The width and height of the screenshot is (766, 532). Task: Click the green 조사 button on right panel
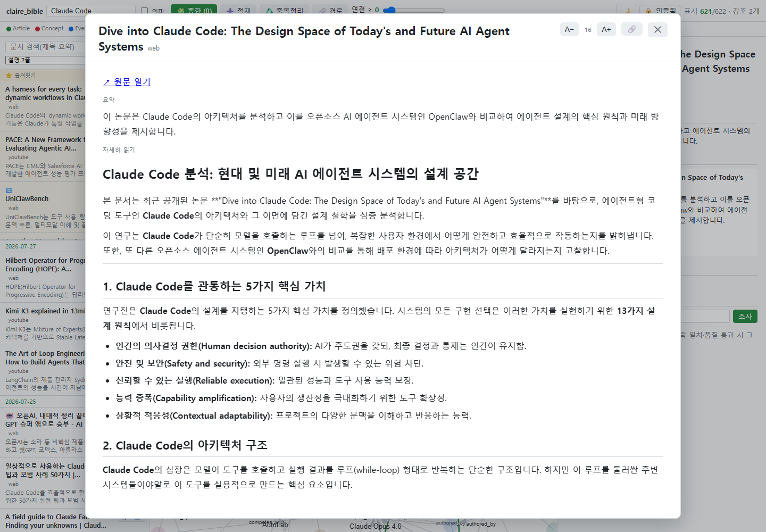[745, 316]
